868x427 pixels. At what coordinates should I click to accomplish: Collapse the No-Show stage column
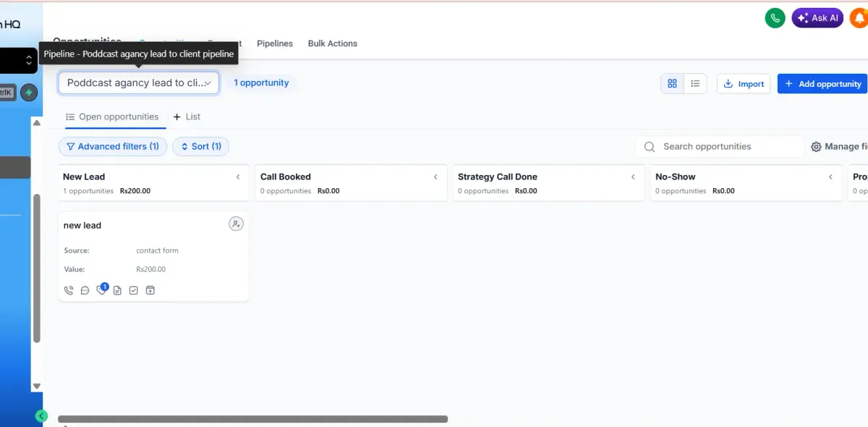pos(830,177)
